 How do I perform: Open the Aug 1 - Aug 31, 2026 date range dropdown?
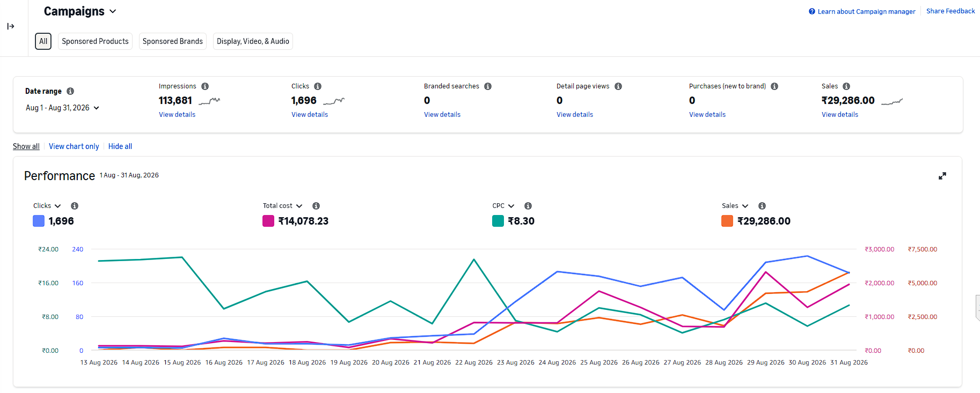point(62,108)
